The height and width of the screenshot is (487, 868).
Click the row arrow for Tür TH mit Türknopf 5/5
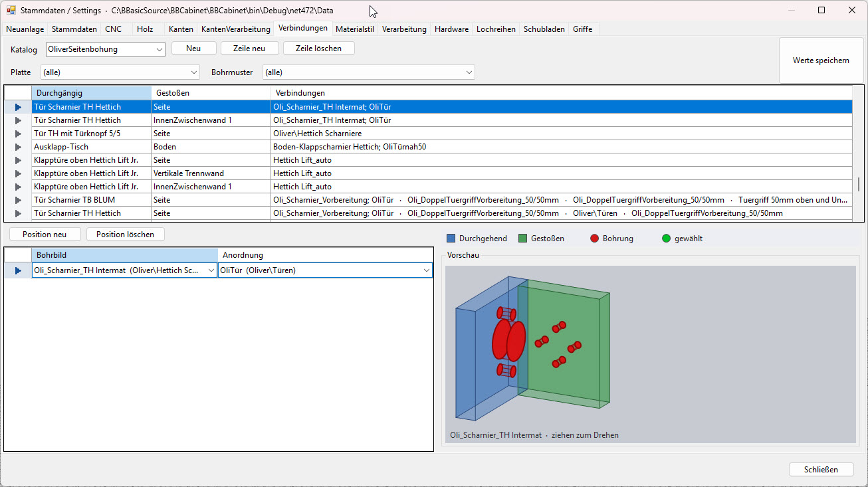pyautogui.click(x=18, y=134)
